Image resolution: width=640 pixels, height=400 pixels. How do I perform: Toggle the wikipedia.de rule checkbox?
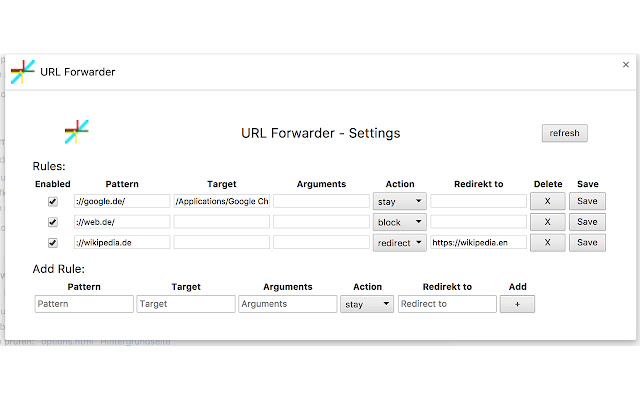(x=52, y=242)
